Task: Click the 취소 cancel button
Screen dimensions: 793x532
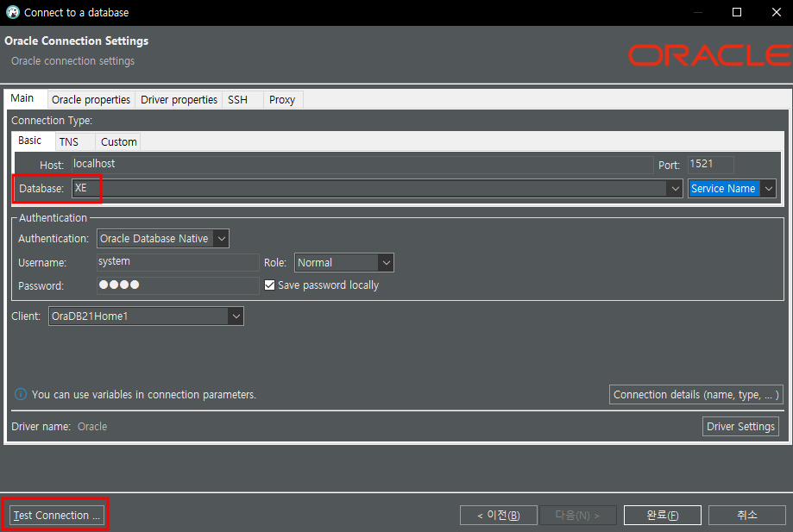Action: click(x=747, y=516)
